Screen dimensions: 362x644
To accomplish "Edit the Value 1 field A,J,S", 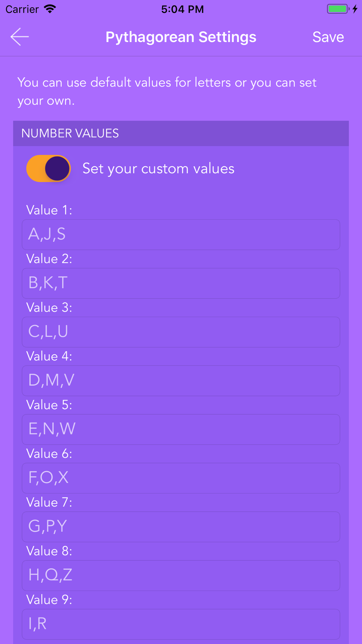I will [181, 235].
